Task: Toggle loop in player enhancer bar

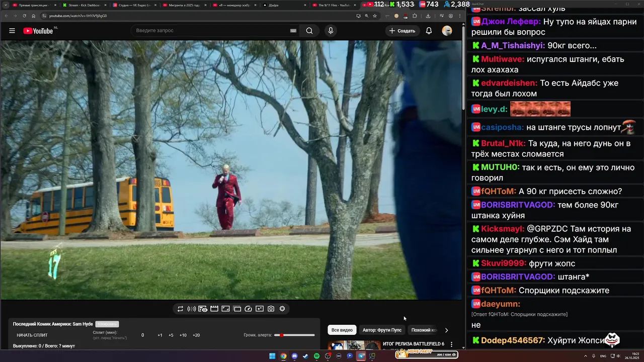Action: point(180,309)
